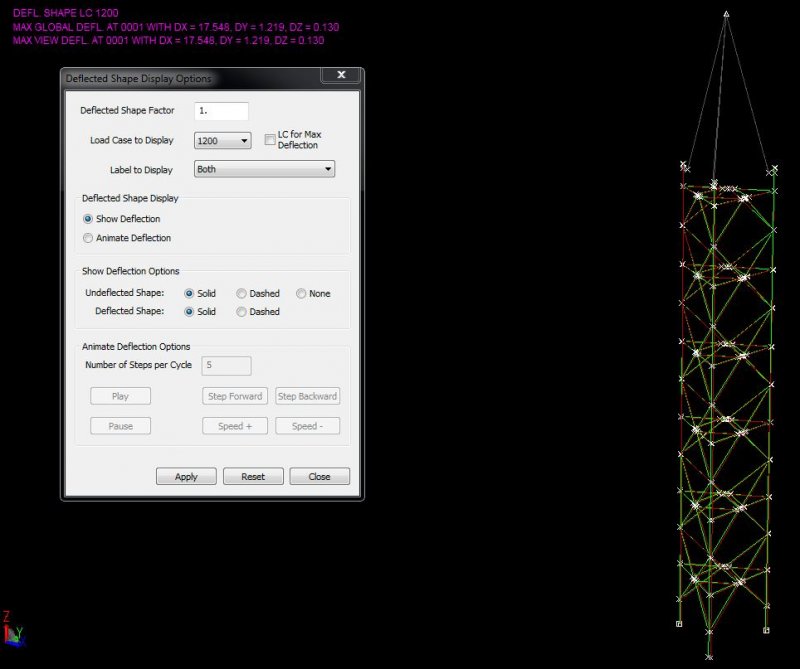
Task: Click the Pause animation button
Action: 120,426
